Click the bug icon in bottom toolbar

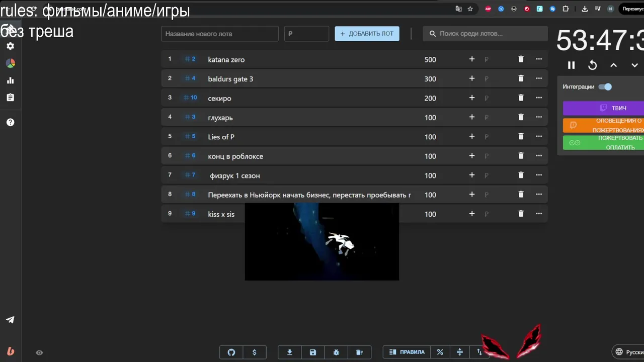coord(336,352)
